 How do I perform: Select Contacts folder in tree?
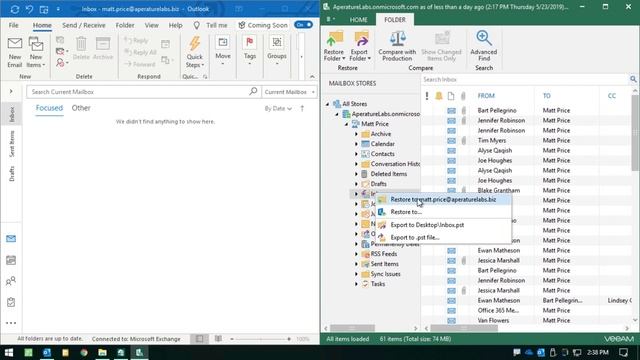point(382,154)
